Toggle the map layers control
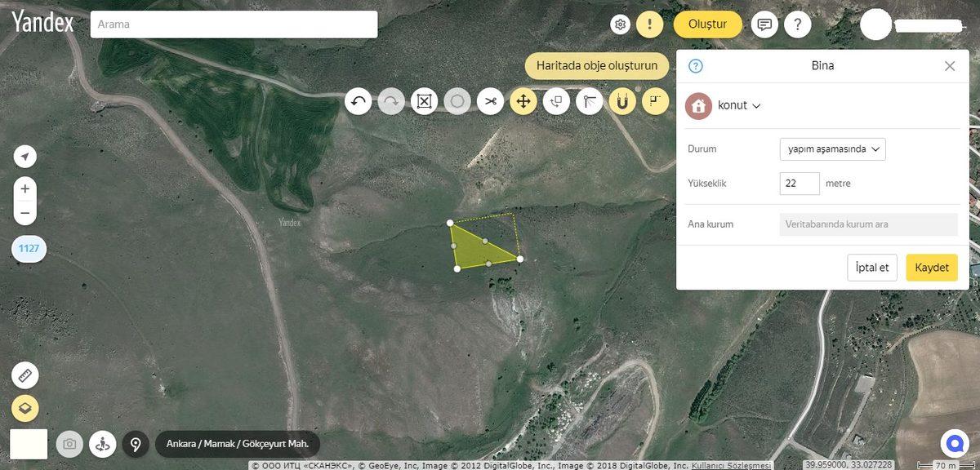980x470 pixels. point(24,407)
